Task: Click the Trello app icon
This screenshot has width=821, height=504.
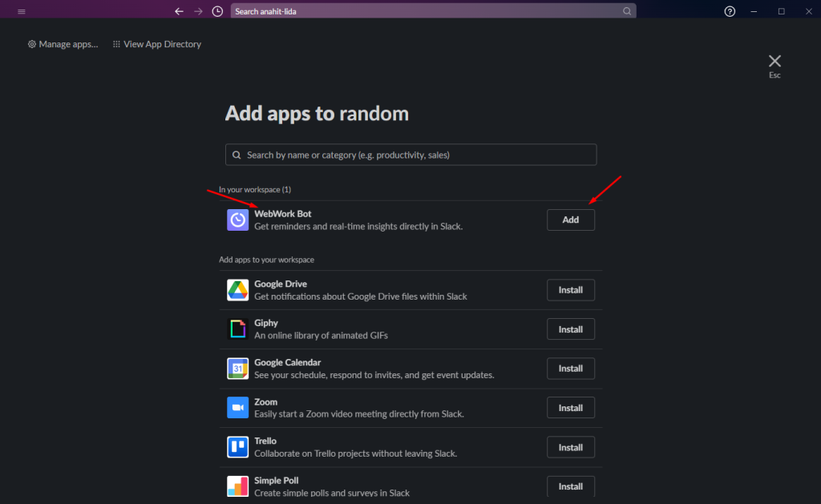Action: pyautogui.click(x=237, y=447)
